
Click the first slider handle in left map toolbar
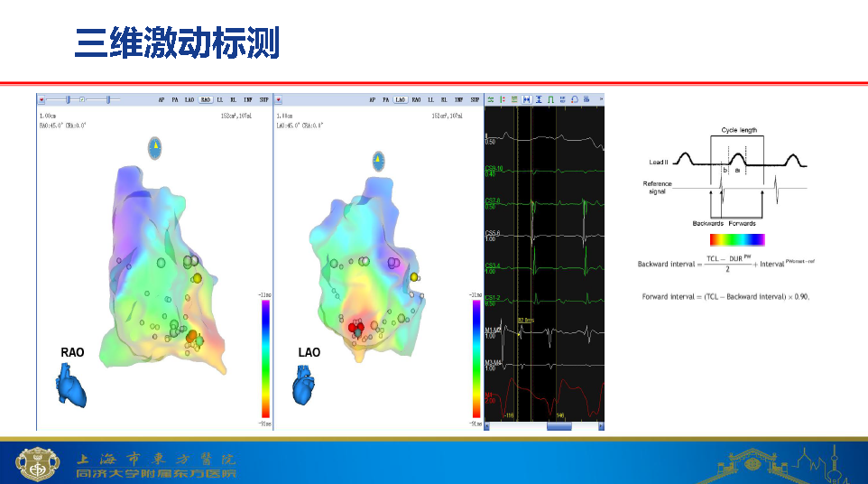click(x=68, y=98)
